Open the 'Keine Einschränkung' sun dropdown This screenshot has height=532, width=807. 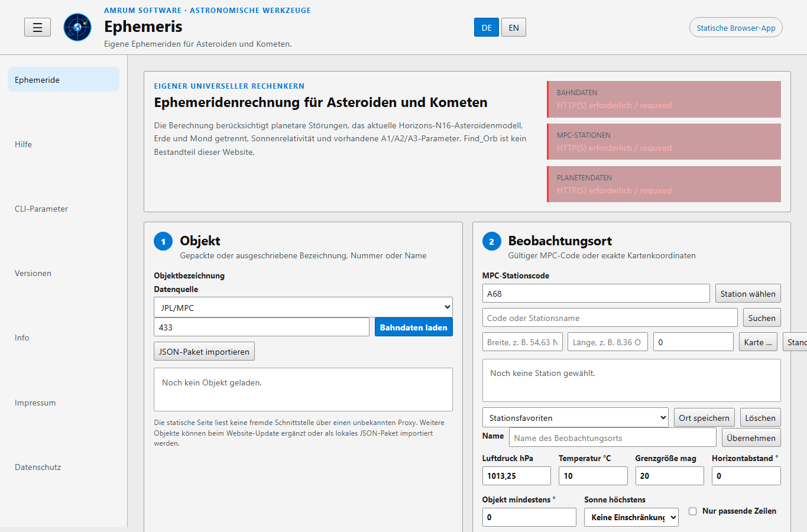[x=631, y=517]
